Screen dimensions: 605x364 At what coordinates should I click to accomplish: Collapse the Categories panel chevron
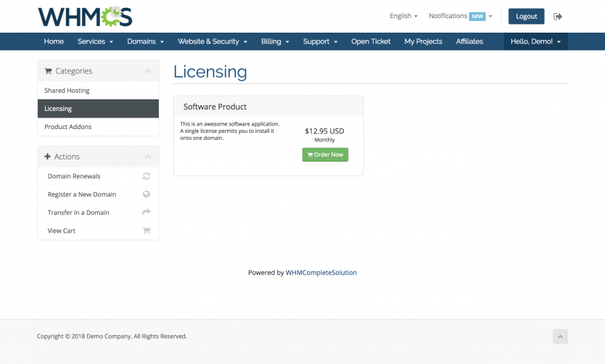(x=148, y=71)
